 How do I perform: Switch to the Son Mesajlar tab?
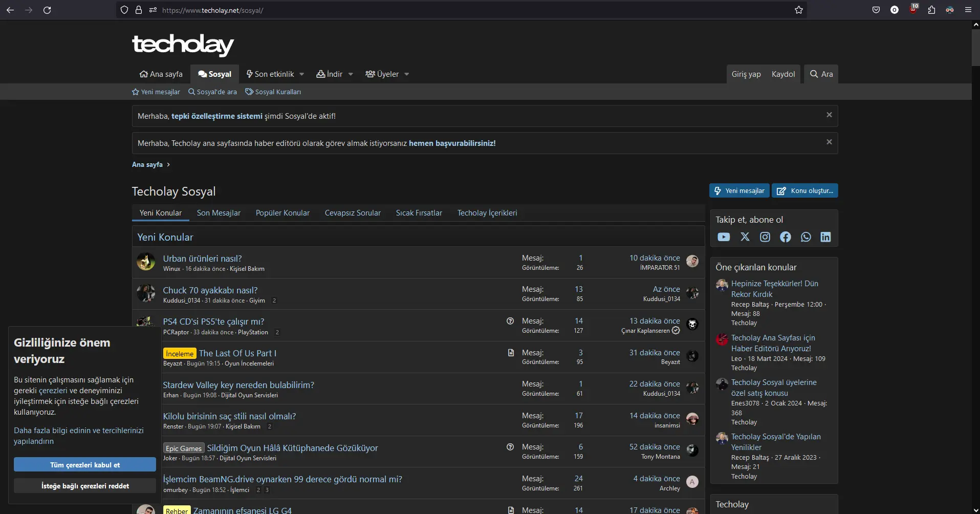pos(219,213)
